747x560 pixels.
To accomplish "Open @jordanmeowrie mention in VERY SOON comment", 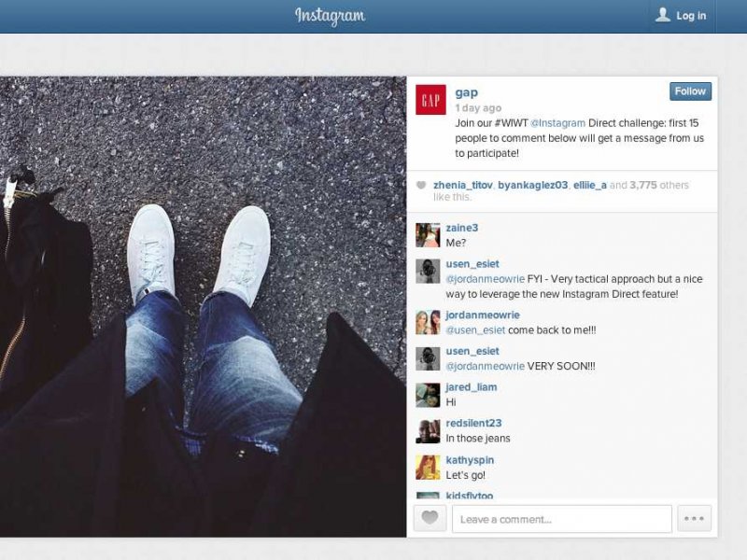I will click(485, 366).
